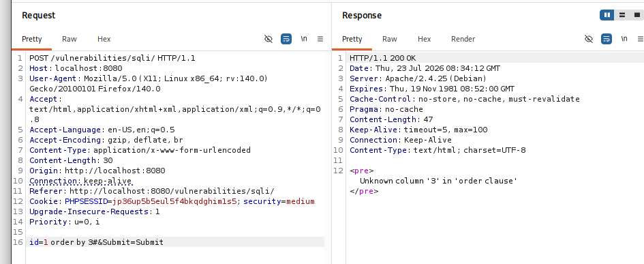Viewport: 644px width, 264px height.
Task: Click the response Date header
Action: pos(425,68)
